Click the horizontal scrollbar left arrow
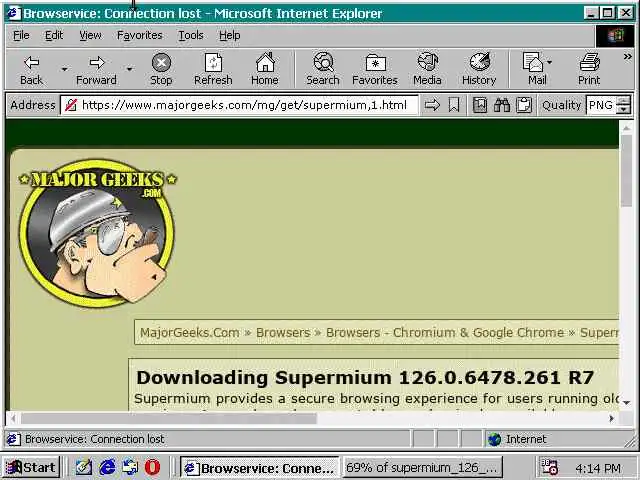The image size is (640, 480). (13, 418)
